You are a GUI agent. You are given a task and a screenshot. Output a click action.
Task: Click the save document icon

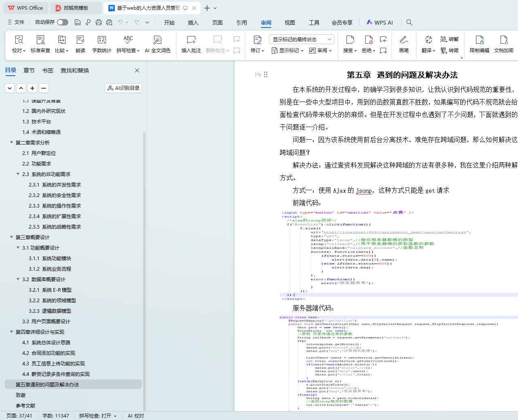pos(78,22)
